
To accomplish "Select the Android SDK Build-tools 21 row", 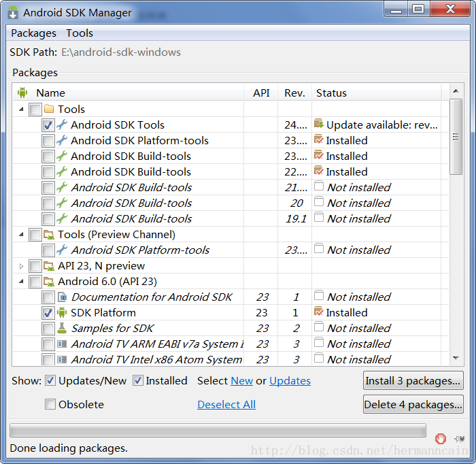I will 231,187.
